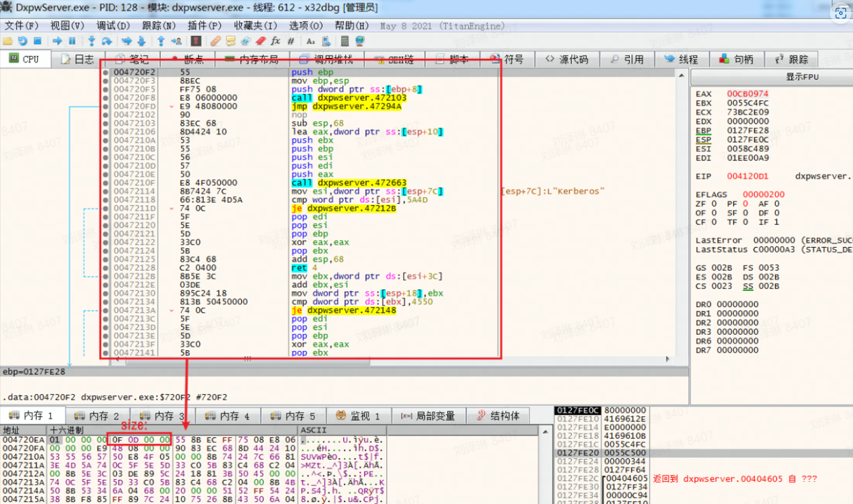Click the Trace Over toolbar icon
The image size is (853, 504).
pyautogui.click(x=141, y=41)
